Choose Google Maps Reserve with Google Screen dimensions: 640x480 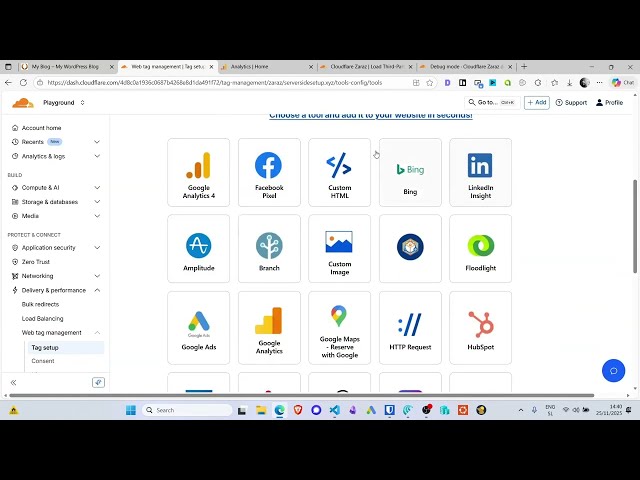(x=340, y=328)
